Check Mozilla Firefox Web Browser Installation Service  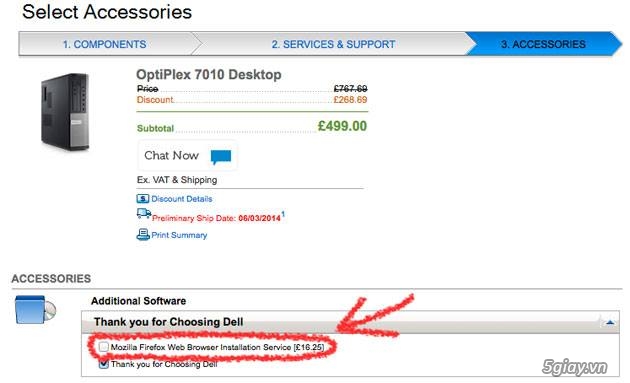104,347
